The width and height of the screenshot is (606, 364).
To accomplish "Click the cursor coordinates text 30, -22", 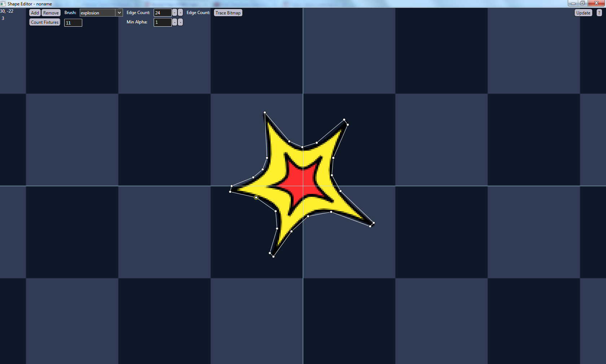I will point(7,11).
